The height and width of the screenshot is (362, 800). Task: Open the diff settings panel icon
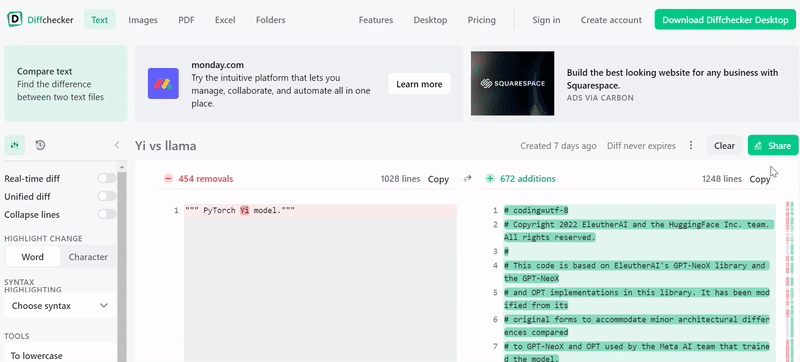pos(14,145)
